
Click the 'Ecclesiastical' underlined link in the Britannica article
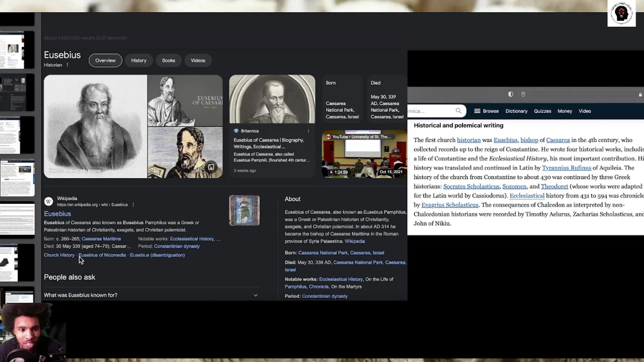pyautogui.click(x=527, y=195)
